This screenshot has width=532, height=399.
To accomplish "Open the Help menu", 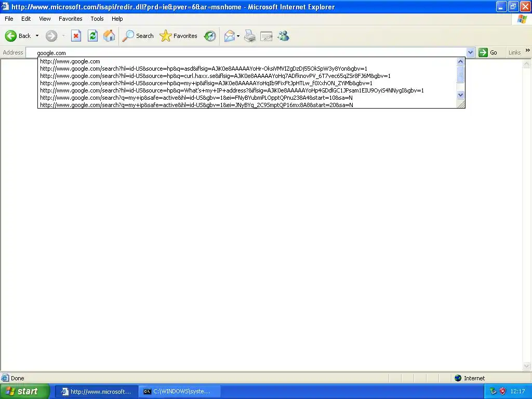I will pyautogui.click(x=117, y=19).
